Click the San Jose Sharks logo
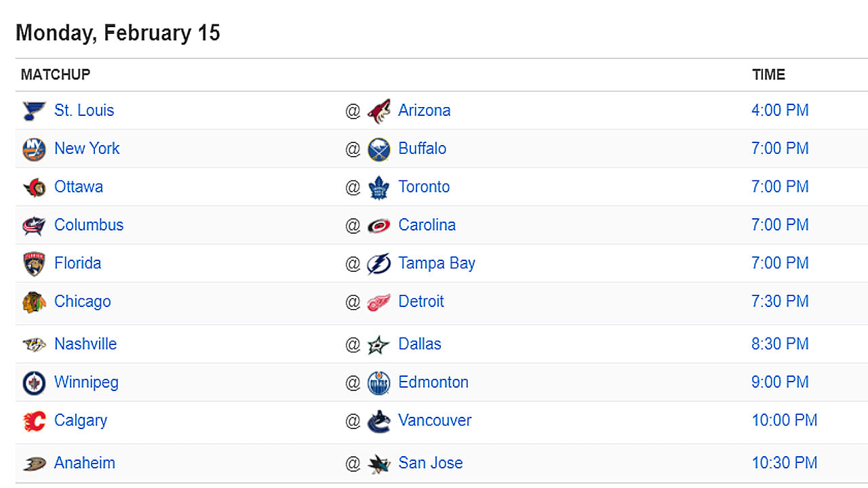The height and width of the screenshot is (488, 868). pos(379,464)
